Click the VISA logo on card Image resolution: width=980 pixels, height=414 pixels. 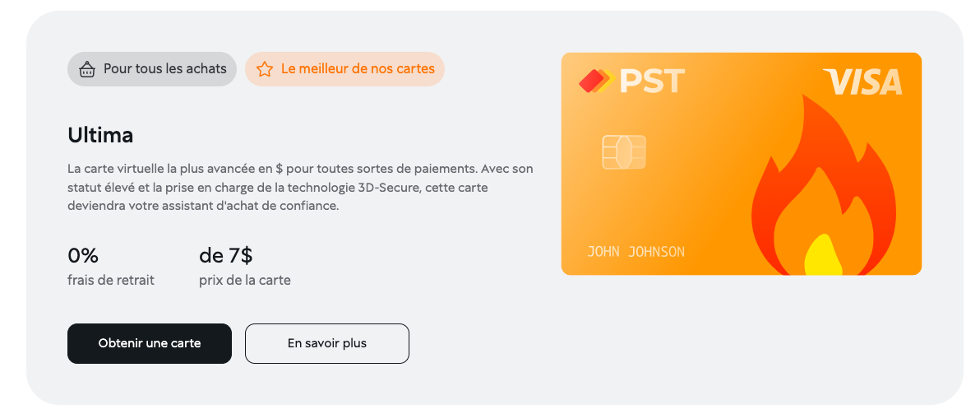(862, 82)
